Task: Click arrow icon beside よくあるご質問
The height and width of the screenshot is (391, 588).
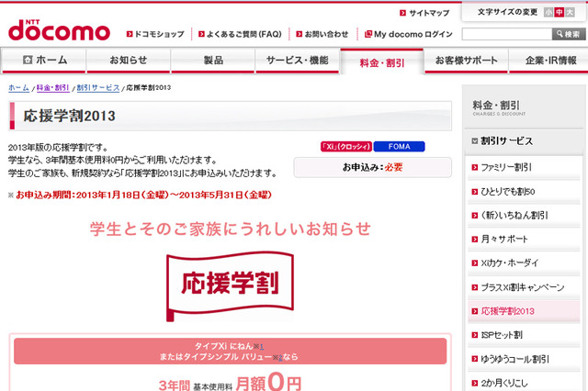Action: (x=201, y=34)
